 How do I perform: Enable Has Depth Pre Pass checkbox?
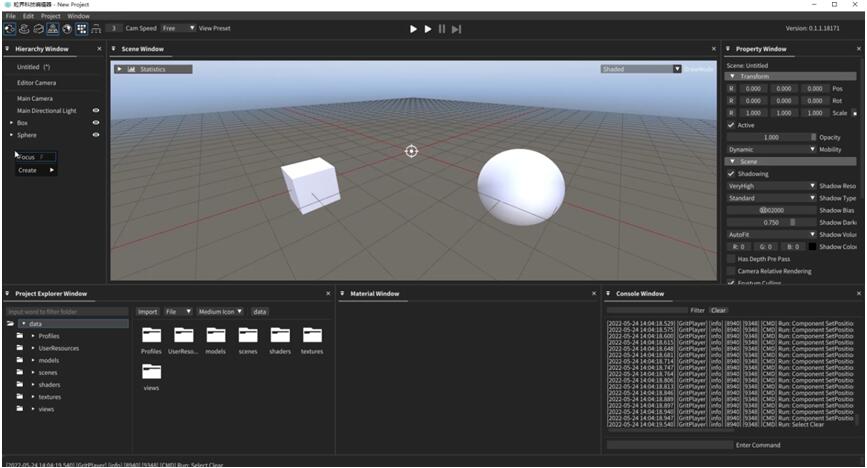point(731,258)
